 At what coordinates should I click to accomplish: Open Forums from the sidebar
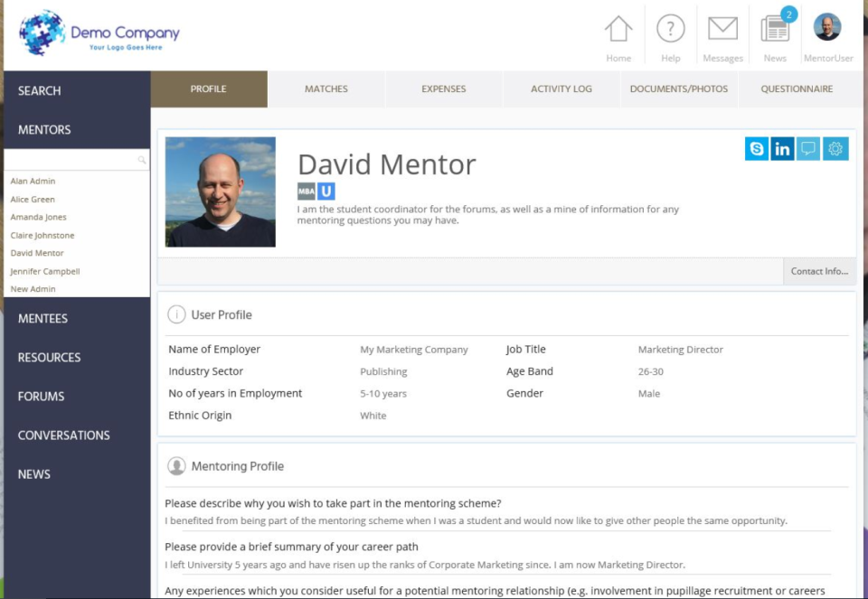pyautogui.click(x=40, y=396)
